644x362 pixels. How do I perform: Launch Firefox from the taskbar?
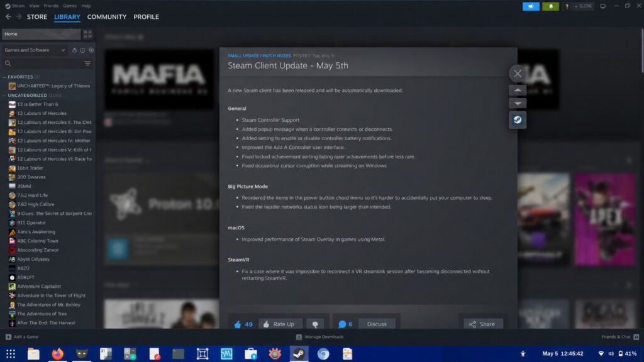pyautogui.click(x=57, y=353)
